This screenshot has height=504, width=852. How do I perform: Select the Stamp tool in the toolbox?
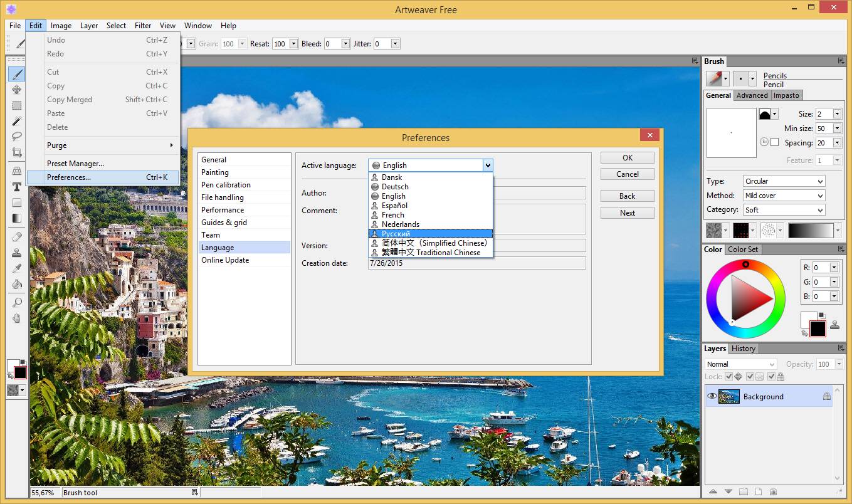[17, 253]
